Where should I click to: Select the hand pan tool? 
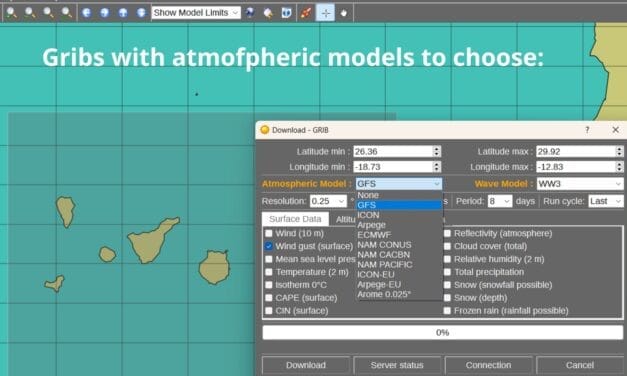[x=343, y=13]
